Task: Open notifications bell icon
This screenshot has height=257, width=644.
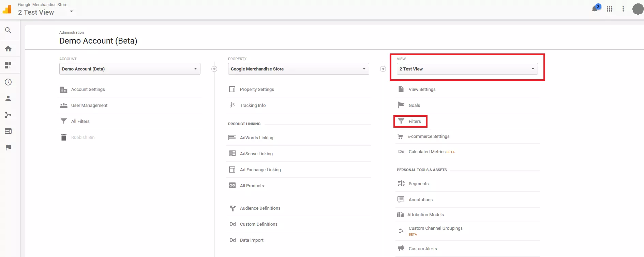Action: click(x=595, y=9)
